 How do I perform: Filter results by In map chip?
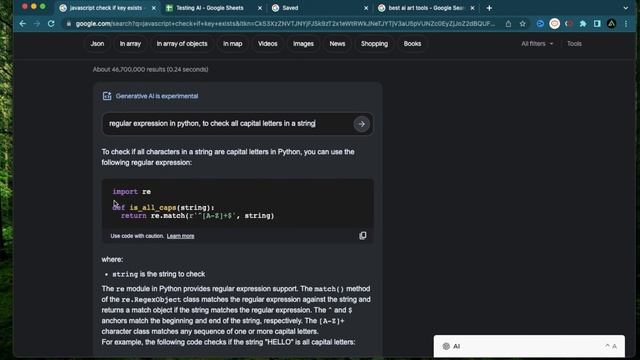233,44
